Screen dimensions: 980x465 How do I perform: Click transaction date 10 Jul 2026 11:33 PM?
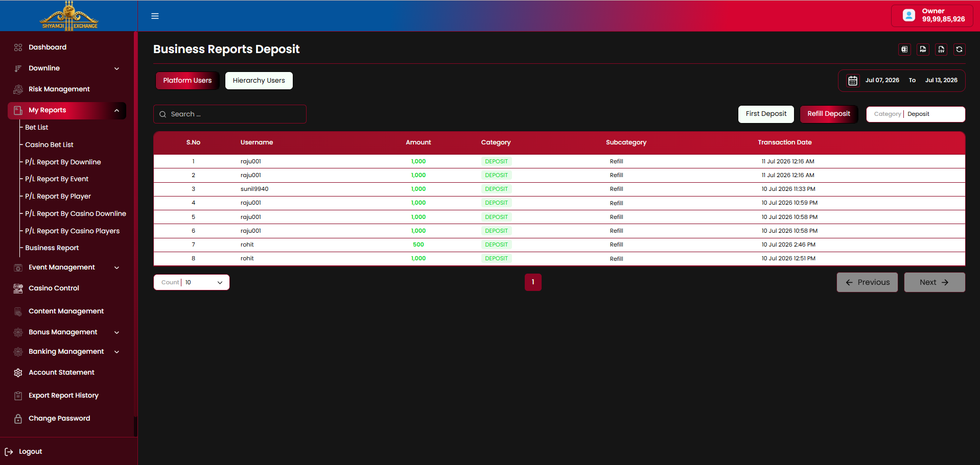[788, 189]
